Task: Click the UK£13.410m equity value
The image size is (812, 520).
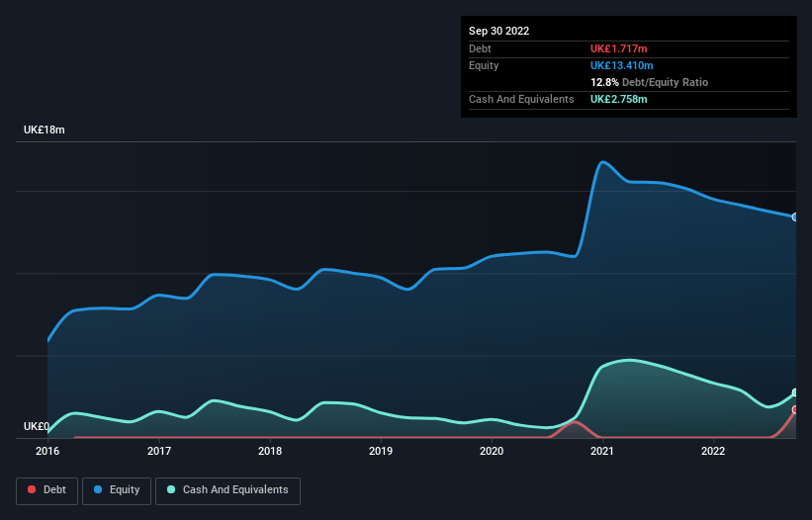Action: point(621,65)
